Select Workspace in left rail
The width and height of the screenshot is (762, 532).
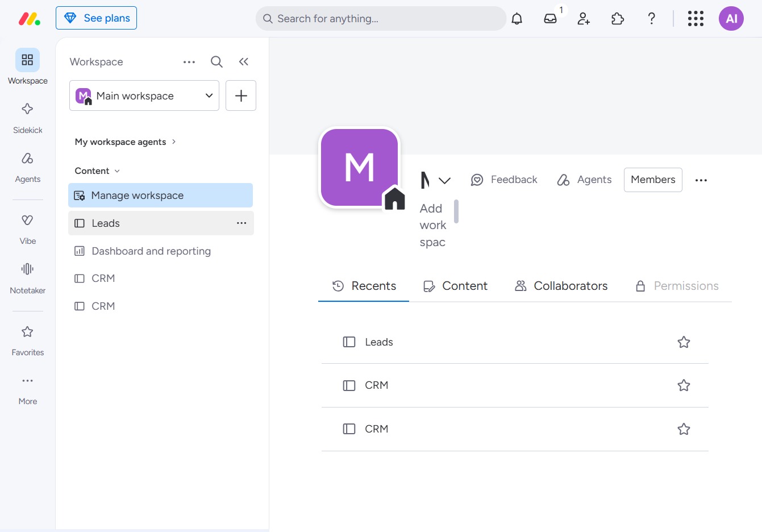point(27,67)
